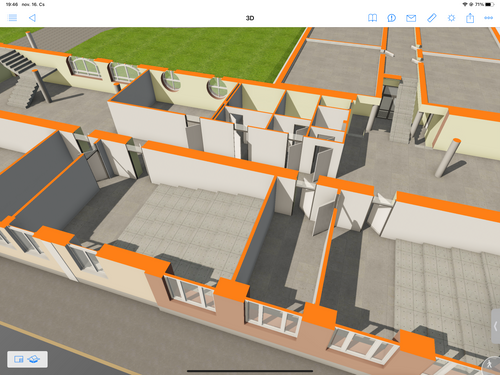
Task: Open the sun settings icon
Action: [x=451, y=18]
